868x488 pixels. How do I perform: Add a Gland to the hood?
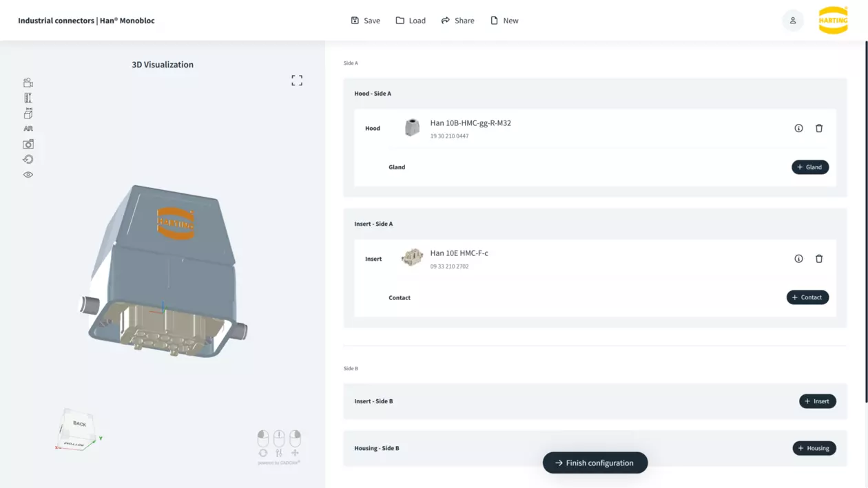[x=810, y=167]
